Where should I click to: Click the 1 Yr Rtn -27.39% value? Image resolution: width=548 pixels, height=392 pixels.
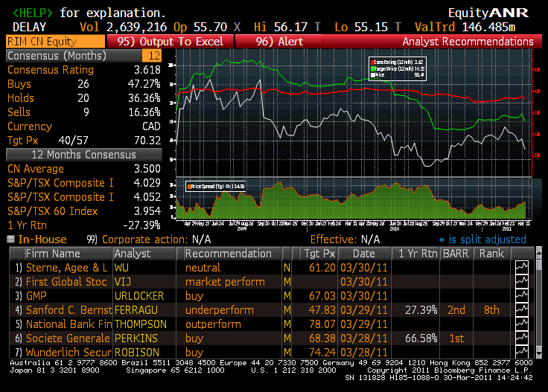pos(141,225)
